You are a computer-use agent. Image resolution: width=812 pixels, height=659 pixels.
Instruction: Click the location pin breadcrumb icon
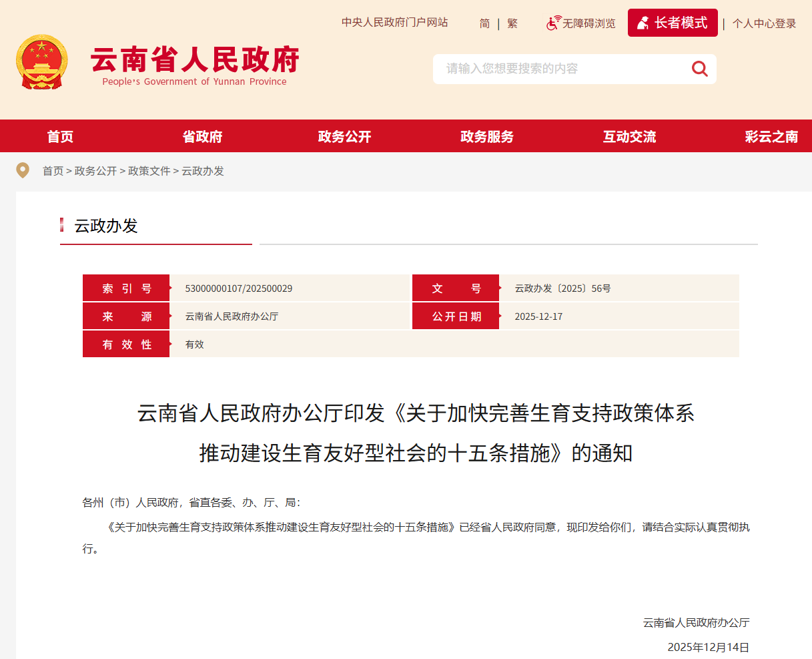23,171
